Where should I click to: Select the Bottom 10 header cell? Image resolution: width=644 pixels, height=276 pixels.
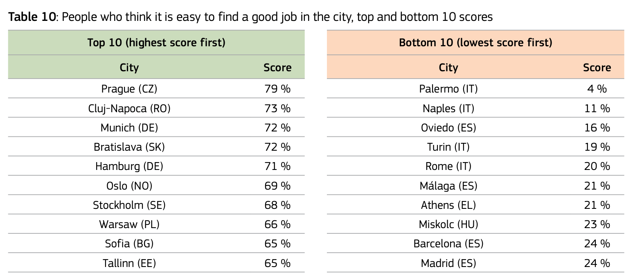[475, 43]
